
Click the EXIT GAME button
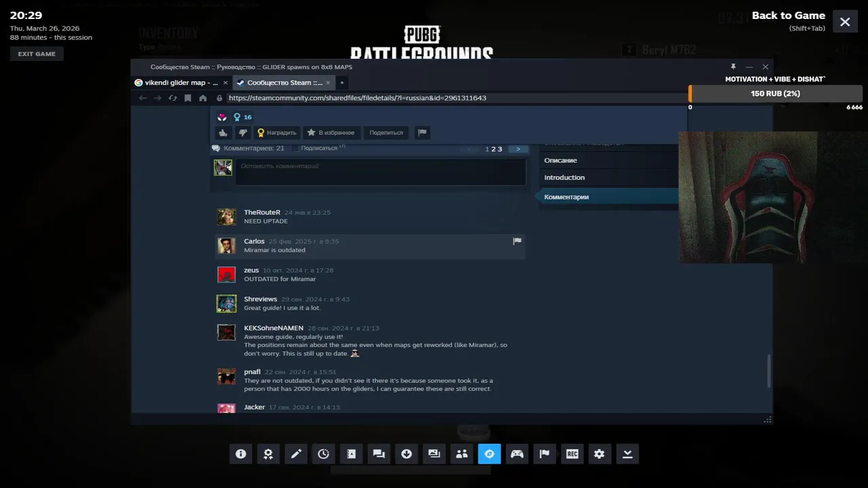click(x=37, y=54)
